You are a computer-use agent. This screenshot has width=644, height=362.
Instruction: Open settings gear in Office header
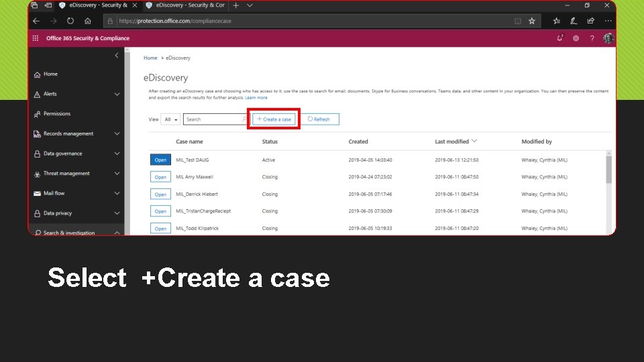coord(576,38)
